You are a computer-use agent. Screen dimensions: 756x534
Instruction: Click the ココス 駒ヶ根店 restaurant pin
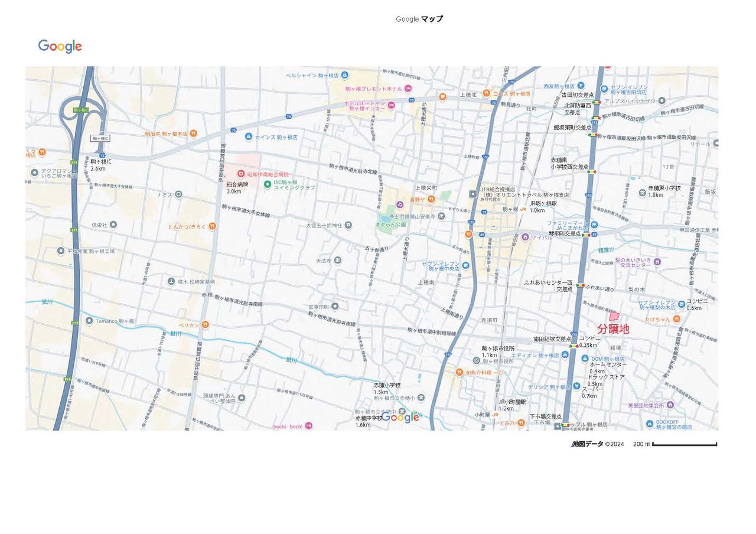(x=486, y=93)
